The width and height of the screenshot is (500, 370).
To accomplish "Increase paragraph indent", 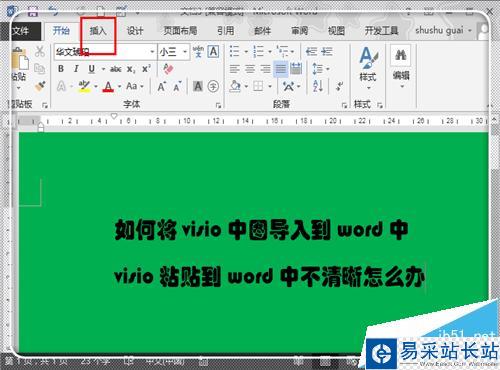I will tap(327, 52).
